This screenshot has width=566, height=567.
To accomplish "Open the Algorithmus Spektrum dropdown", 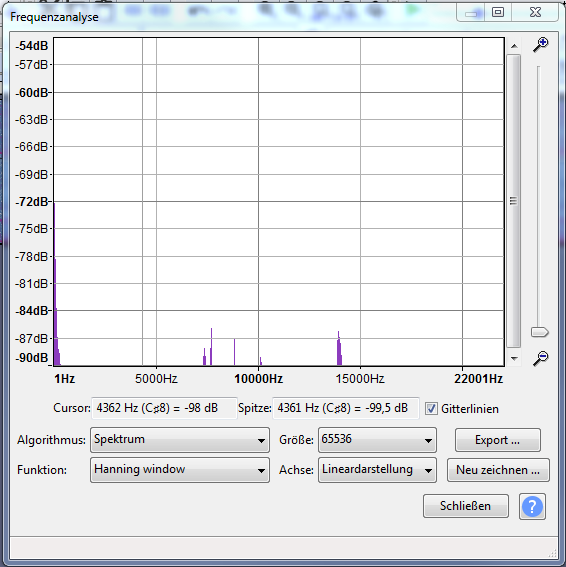I will [x=180, y=440].
